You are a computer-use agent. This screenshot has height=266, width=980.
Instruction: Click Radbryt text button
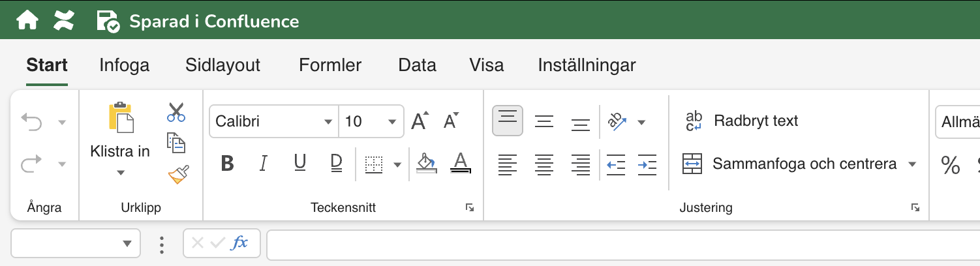(x=741, y=121)
